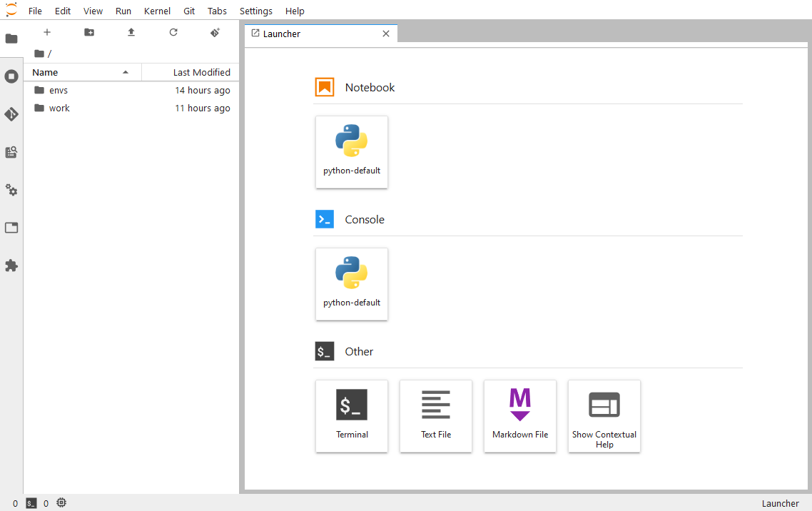Open the property inspector gears icon
812x511 pixels.
(11, 190)
